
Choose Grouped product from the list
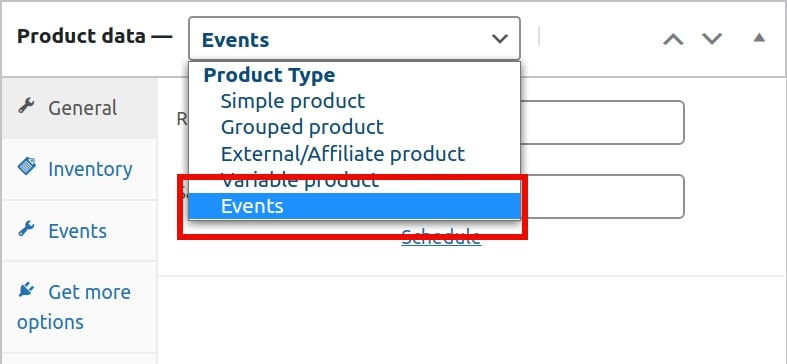302,127
